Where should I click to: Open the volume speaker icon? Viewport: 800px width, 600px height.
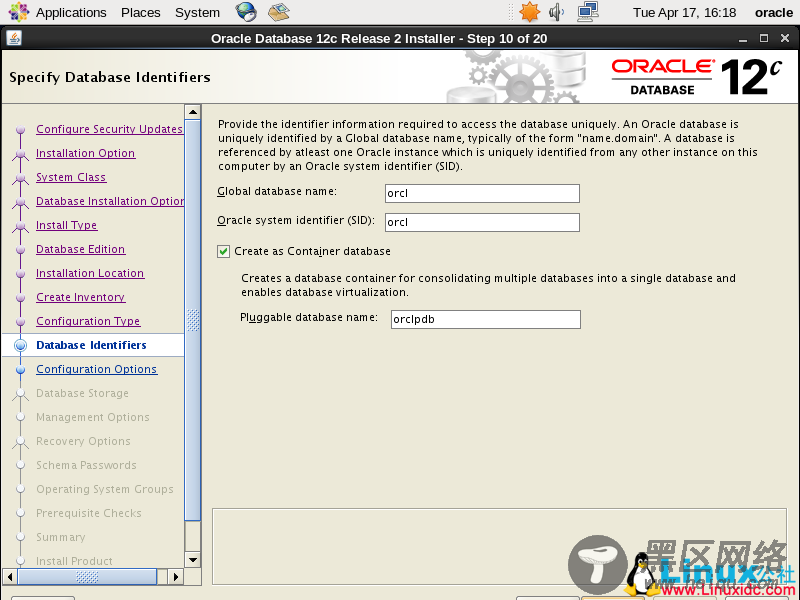click(x=556, y=12)
